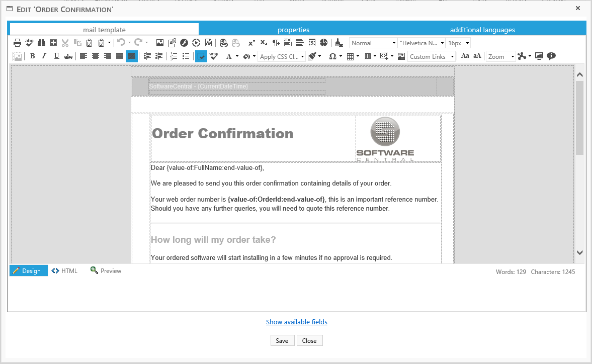Image resolution: width=592 pixels, height=364 pixels.
Task: Toggle Italic formatting
Action: point(44,56)
